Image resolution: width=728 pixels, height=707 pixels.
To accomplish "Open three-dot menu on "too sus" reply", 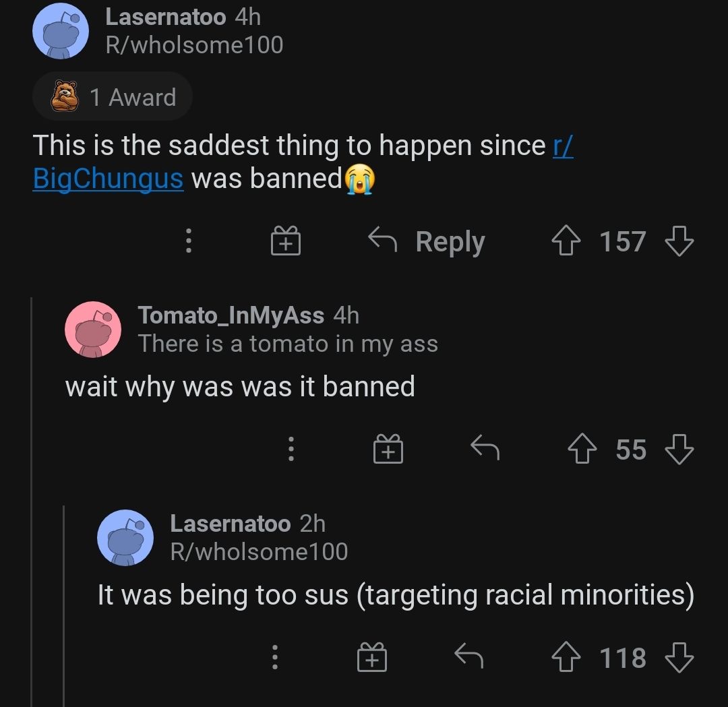I will (275, 657).
